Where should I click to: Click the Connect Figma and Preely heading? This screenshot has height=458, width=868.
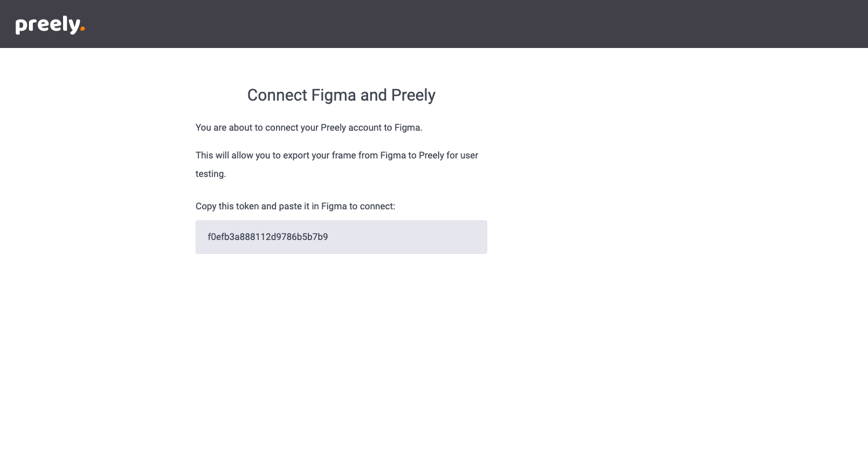point(341,95)
